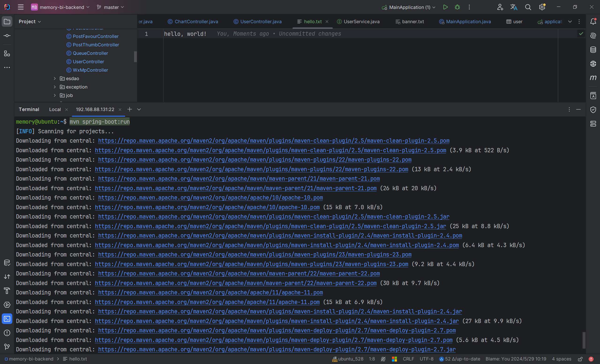Close the hello.txt tab
Screen dimensions: 600x364
tap(327, 22)
